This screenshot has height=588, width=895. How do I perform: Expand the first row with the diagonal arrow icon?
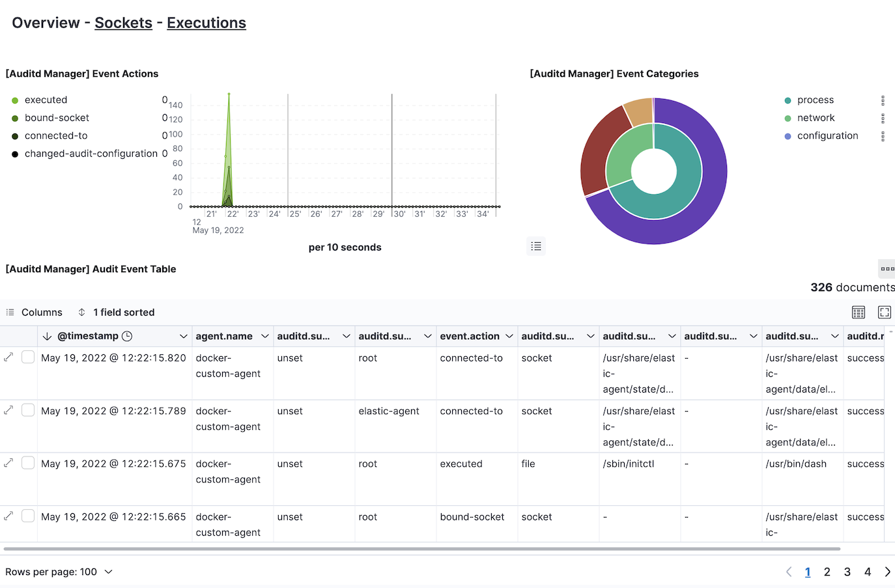(x=8, y=357)
